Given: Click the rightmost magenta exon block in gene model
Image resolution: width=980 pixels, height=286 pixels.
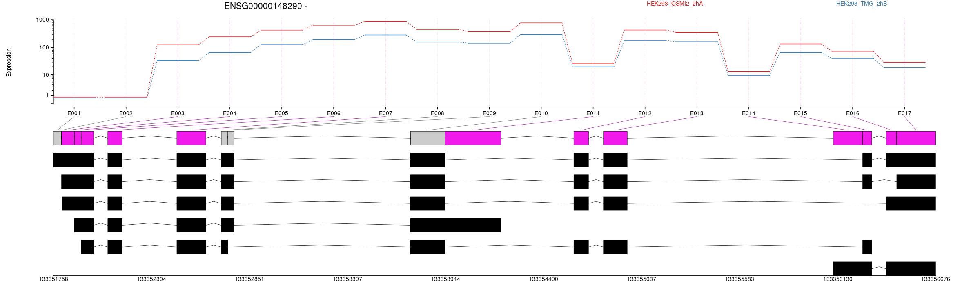Looking at the screenshot, I should coord(916,138).
